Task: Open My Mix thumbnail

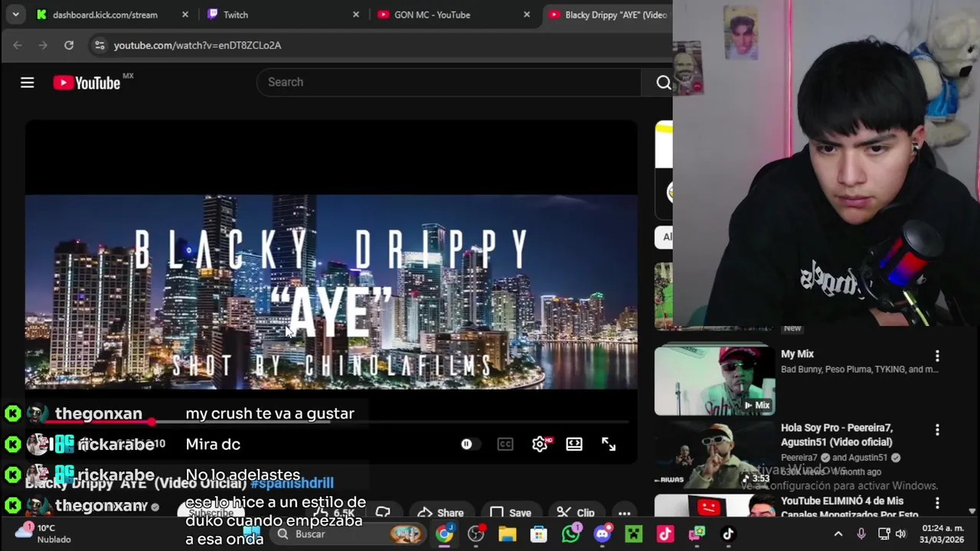Action: point(714,380)
